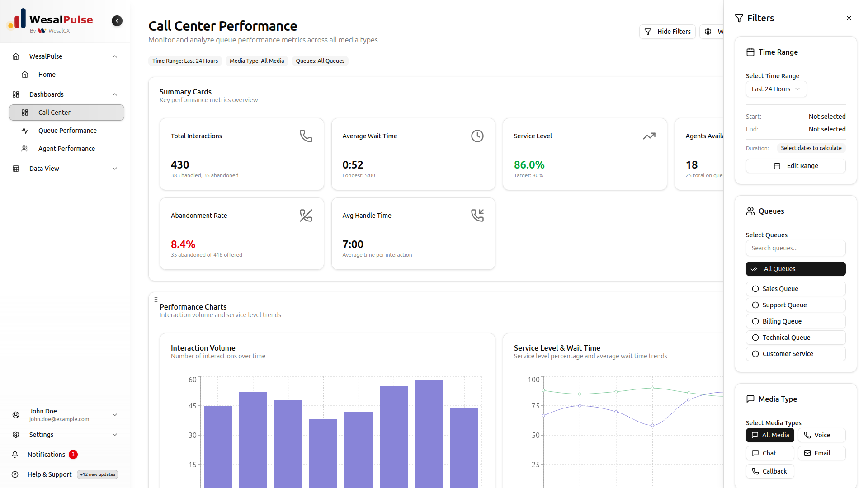
Task: Click the queue search field
Action: pyautogui.click(x=795, y=248)
